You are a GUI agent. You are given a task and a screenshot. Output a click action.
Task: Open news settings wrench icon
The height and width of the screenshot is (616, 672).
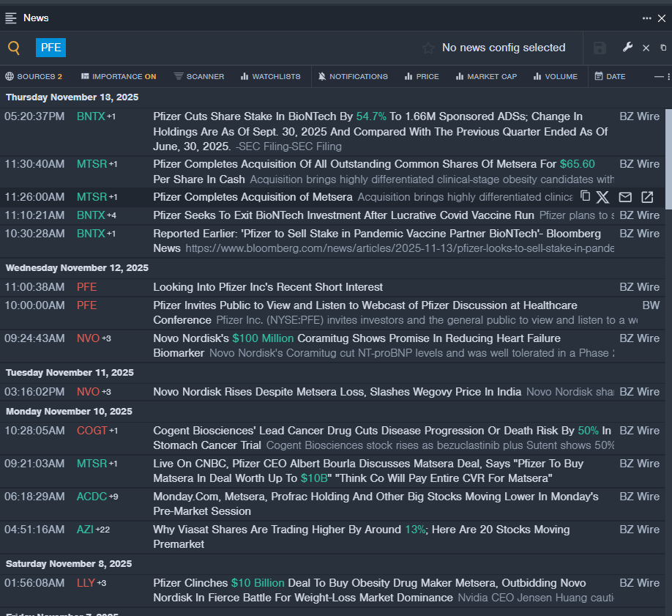[x=627, y=48]
